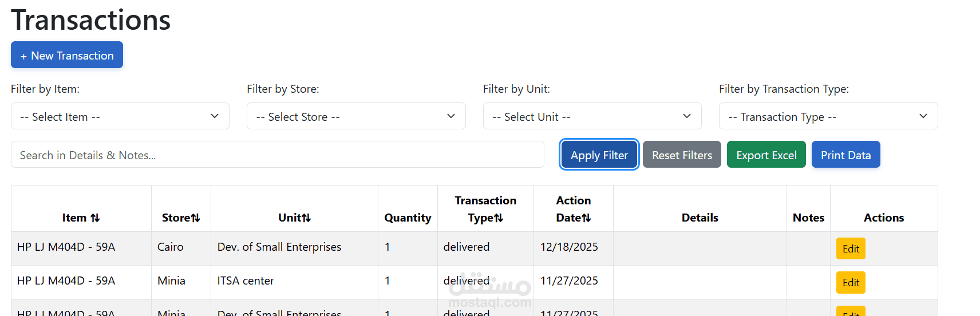Expand the Transaction Type filter dropdown
The width and height of the screenshot is (980, 316).
828,116
